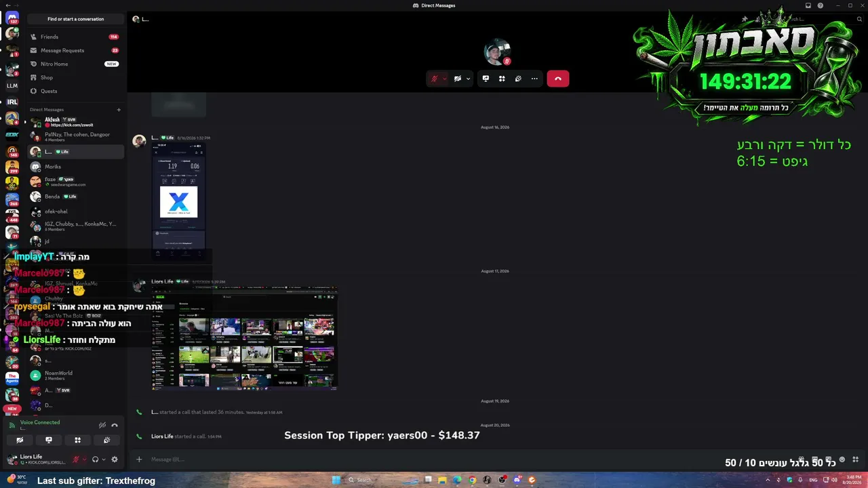Open the Kick browse screenshot attachment
Image resolution: width=868 pixels, height=488 pixels.
[245, 339]
